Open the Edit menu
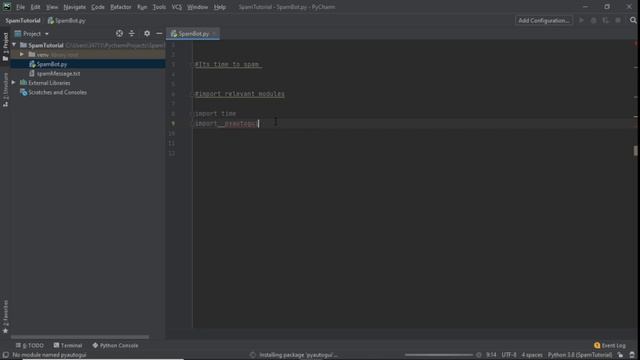 click(x=36, y=7)
